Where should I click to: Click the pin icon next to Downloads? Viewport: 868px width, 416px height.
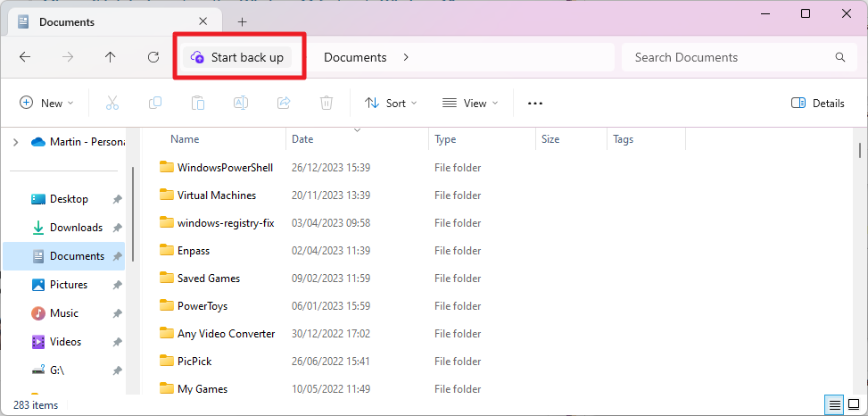pos(117,228)
